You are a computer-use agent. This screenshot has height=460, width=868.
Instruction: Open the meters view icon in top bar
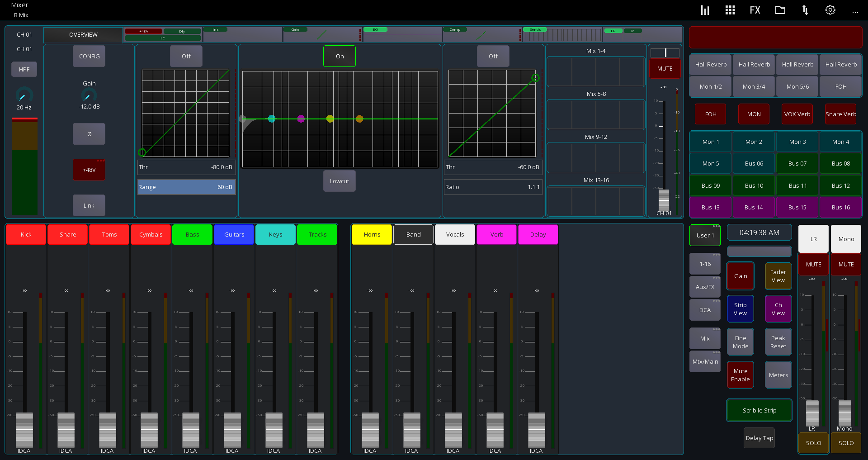point(705,10)
